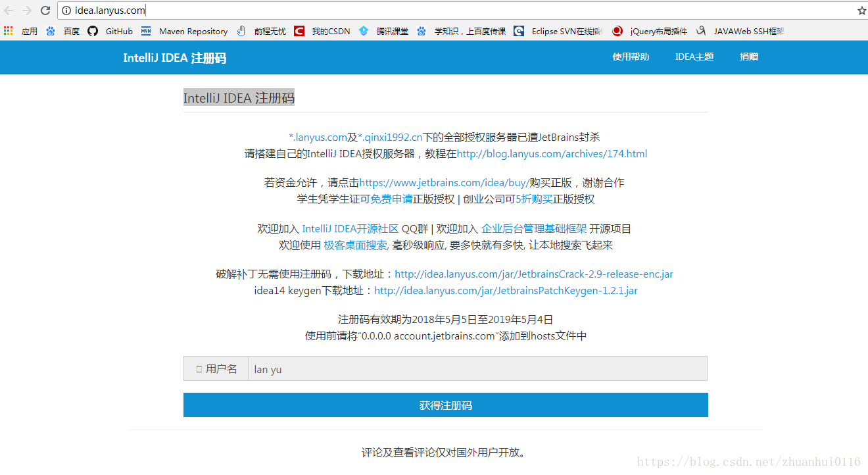Open the 前程无忧 bookmark
The height and width of the screenshot is (475, 868).
coord(261,31)
